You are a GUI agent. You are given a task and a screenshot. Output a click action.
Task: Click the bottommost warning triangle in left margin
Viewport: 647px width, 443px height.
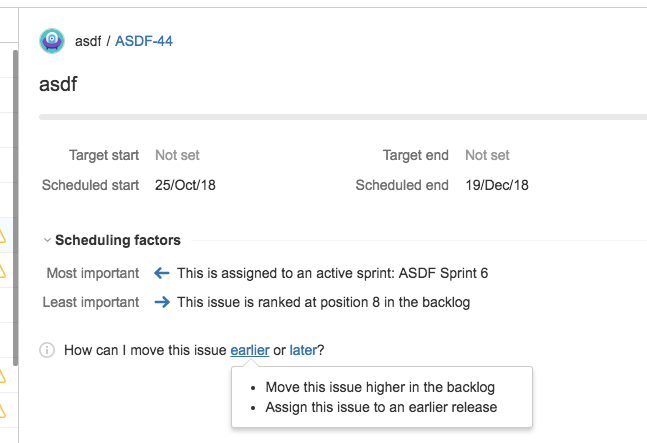(x=3, y=409)
